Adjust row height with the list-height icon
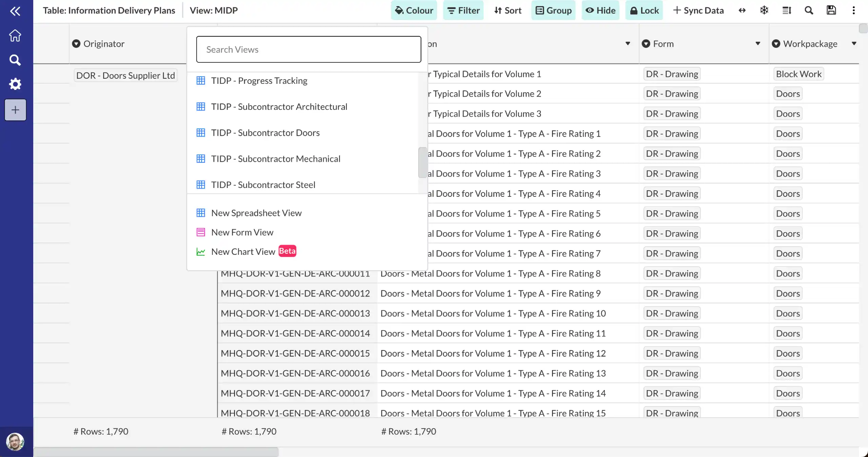The width and height of the screenshot is (868, 457). (787, 10)
